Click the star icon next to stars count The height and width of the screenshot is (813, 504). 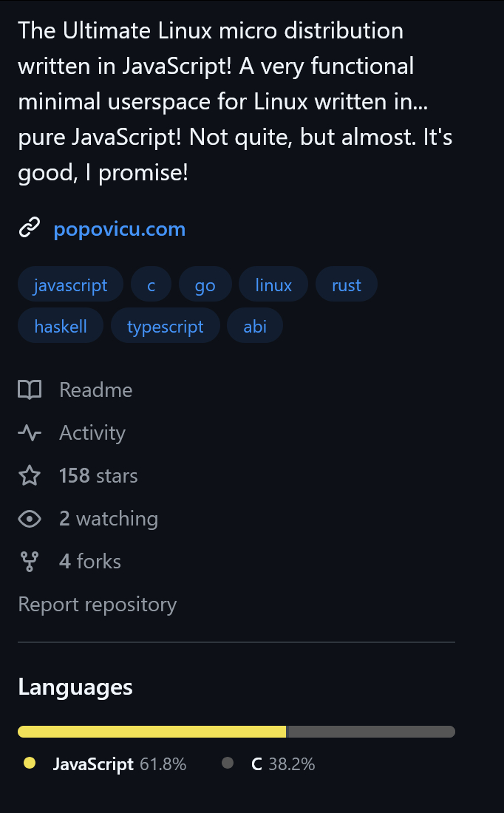pyautogui.click(x=30, y=475)
